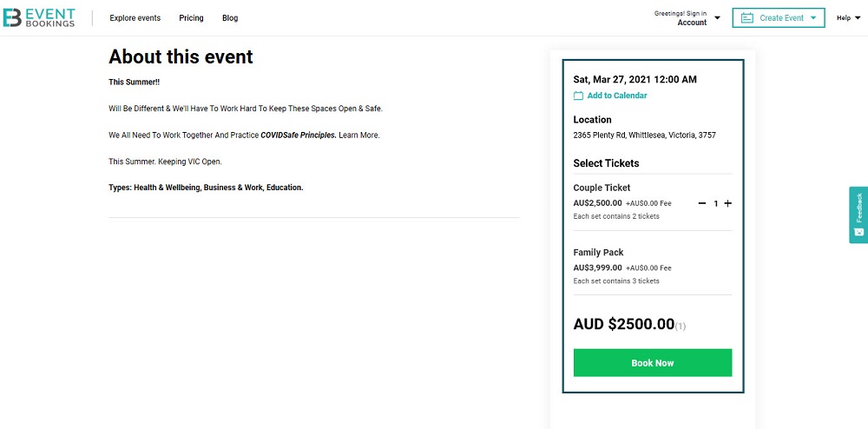Image resolution: width=868 pixels, height=429 pixels.
Task: Click the calendar icon in the Create Event button
Action: 747,17
